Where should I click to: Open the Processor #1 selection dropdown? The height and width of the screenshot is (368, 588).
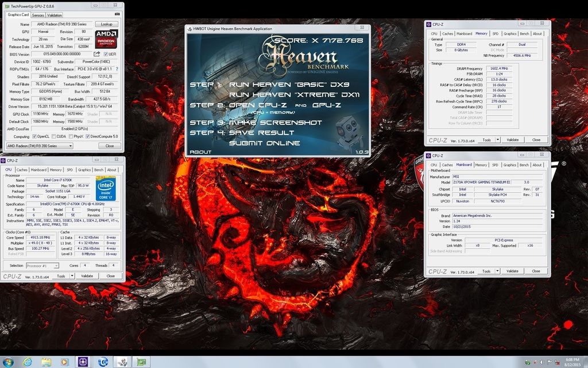tap(42, 266)
